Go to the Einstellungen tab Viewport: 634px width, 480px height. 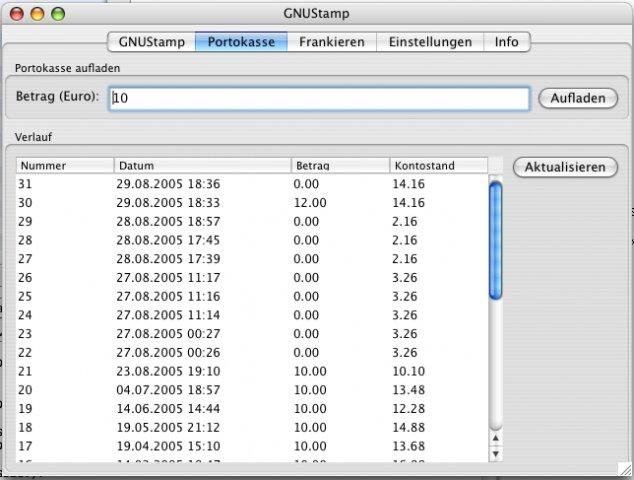pos(430,42)
